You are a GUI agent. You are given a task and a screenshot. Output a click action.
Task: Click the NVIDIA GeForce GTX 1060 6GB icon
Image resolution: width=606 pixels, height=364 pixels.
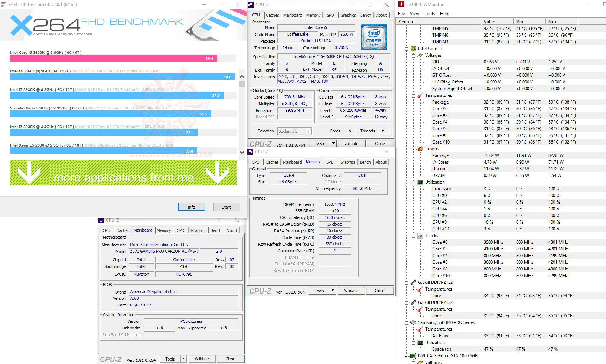click(413, 356)
